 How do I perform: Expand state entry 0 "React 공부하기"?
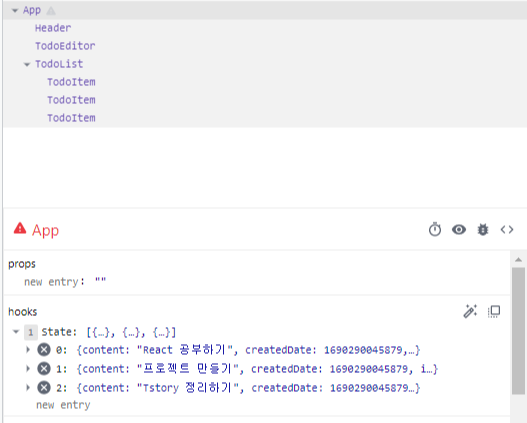[28, 350]
